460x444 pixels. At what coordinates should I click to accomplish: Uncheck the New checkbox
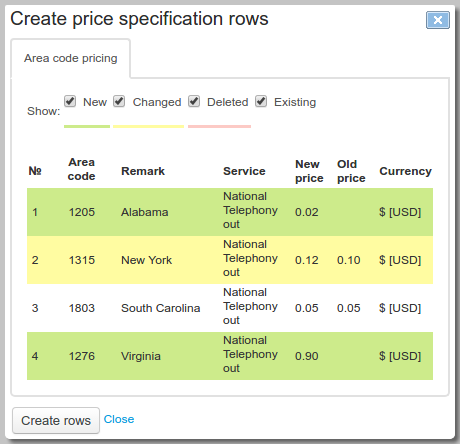coord(70,101)
